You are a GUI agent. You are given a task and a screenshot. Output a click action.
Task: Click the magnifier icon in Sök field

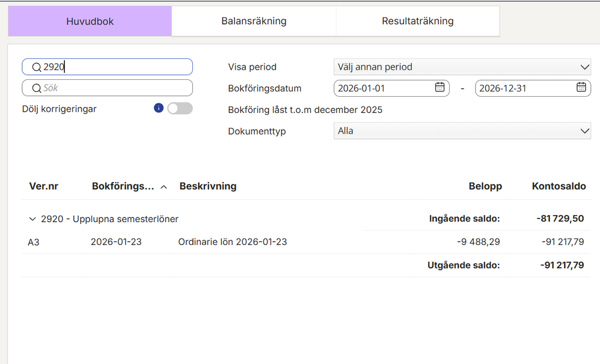tap(36, 88)
